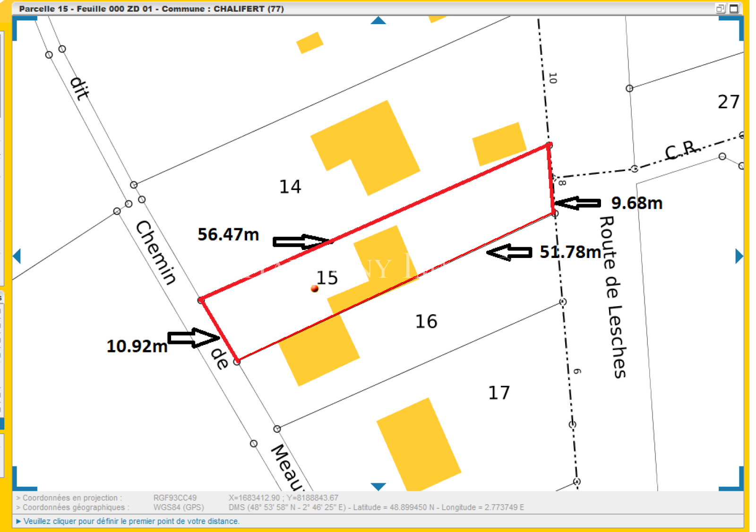Click on parcel 17 label
This screenshot has width=756, height=532.
(x=498, y=393)
